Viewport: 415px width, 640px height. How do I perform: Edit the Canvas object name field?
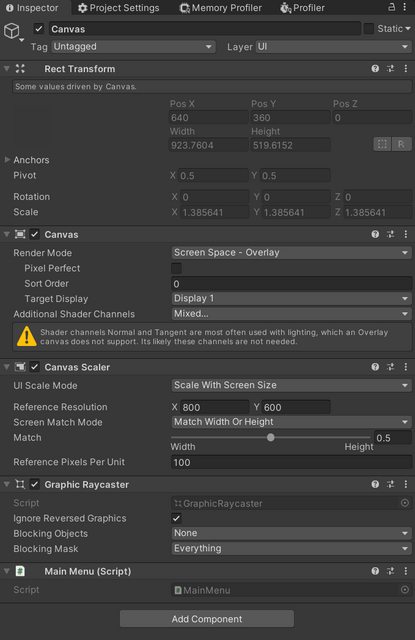tap(205, 29)
